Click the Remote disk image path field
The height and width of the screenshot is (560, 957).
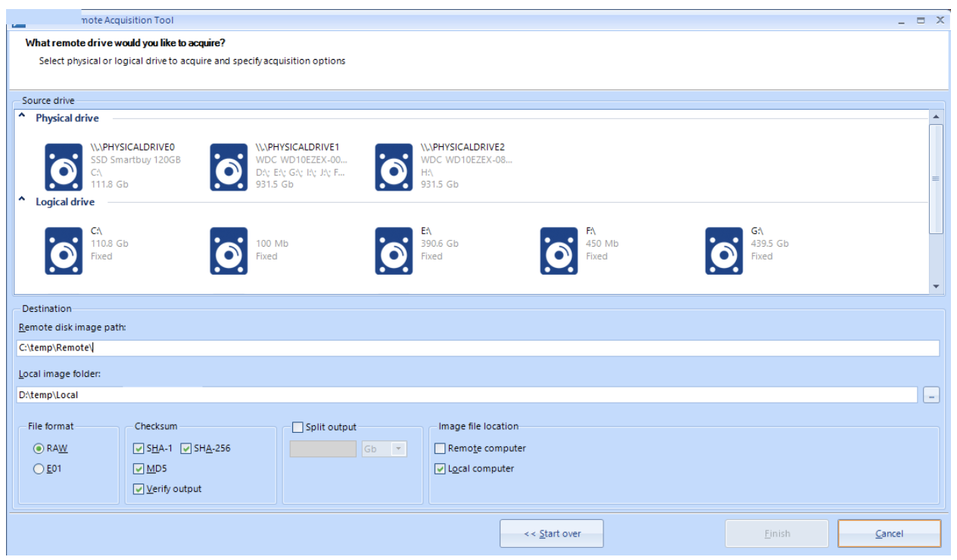point(478,348)
